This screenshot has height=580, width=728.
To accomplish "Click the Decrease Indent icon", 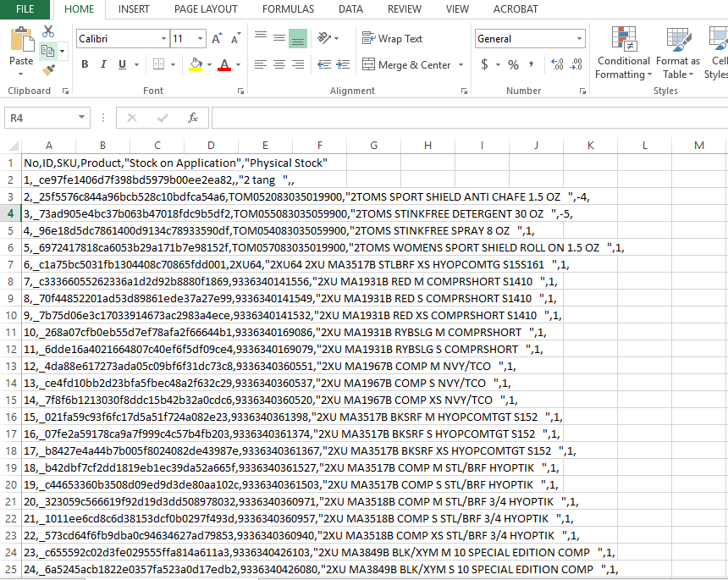I will [324, 64].
